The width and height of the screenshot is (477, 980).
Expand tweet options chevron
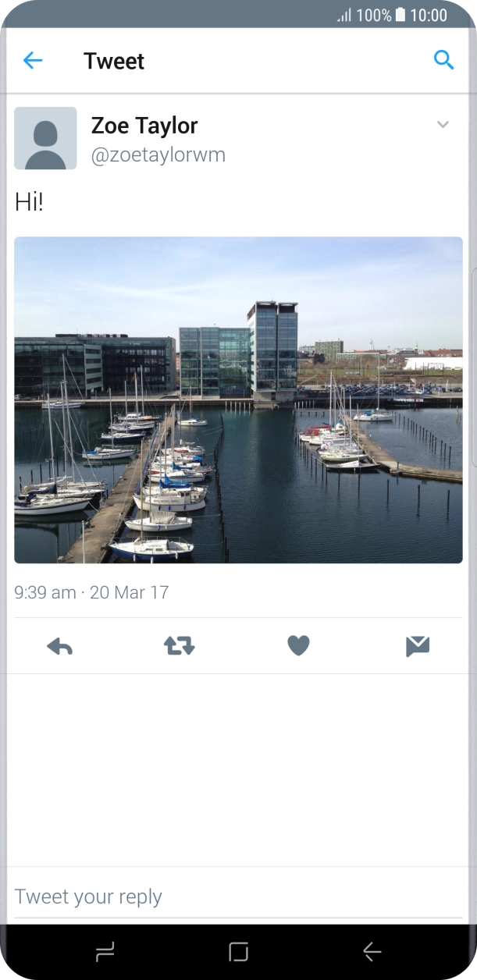(443, 125)
